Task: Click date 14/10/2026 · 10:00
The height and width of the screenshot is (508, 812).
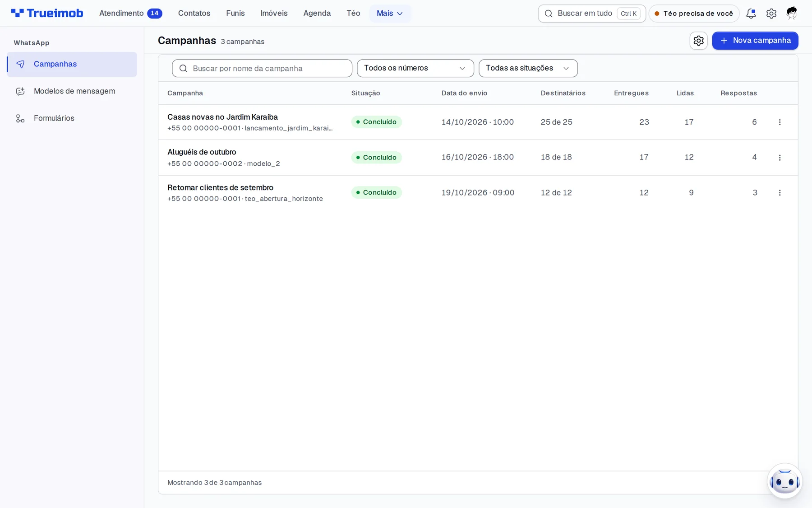Action: 478,122
